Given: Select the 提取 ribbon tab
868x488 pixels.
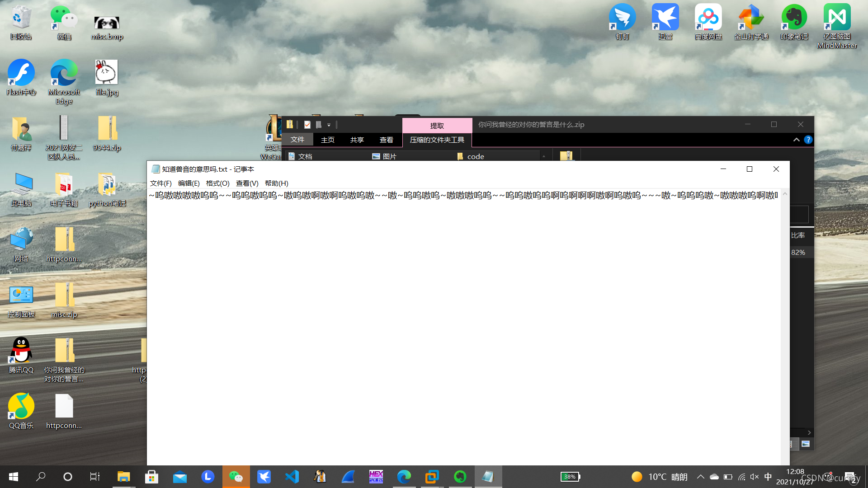Looking at the screenshot, I should pyautogui.click(x=437, y=126).
